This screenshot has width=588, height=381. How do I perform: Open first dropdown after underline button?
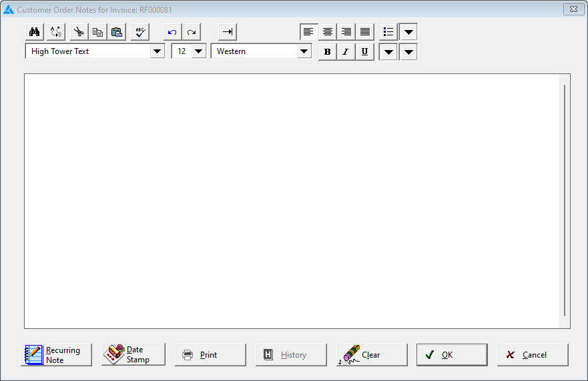pos(388,52)
